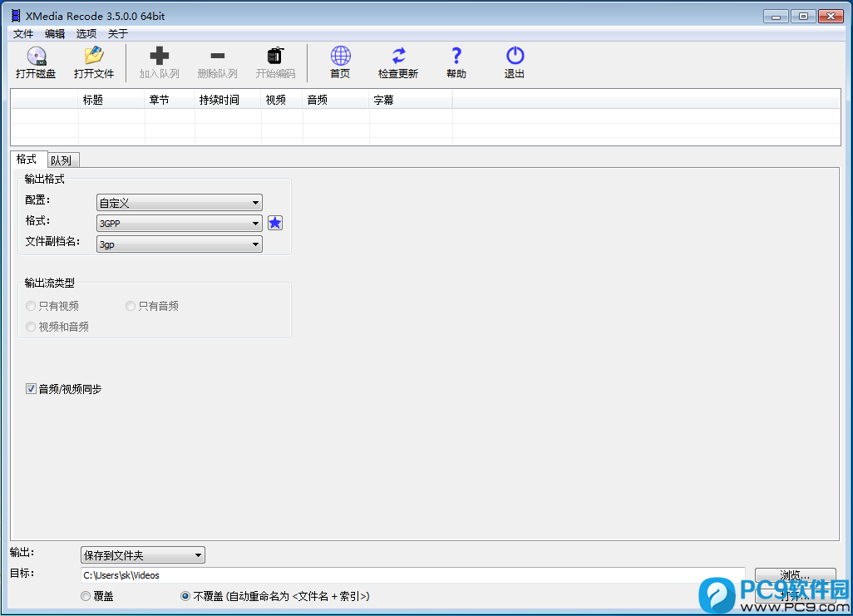The height and width of the screenshot is (616, 853).
Task: Select the 只有视频 radio button
Action: pos(31,307)
